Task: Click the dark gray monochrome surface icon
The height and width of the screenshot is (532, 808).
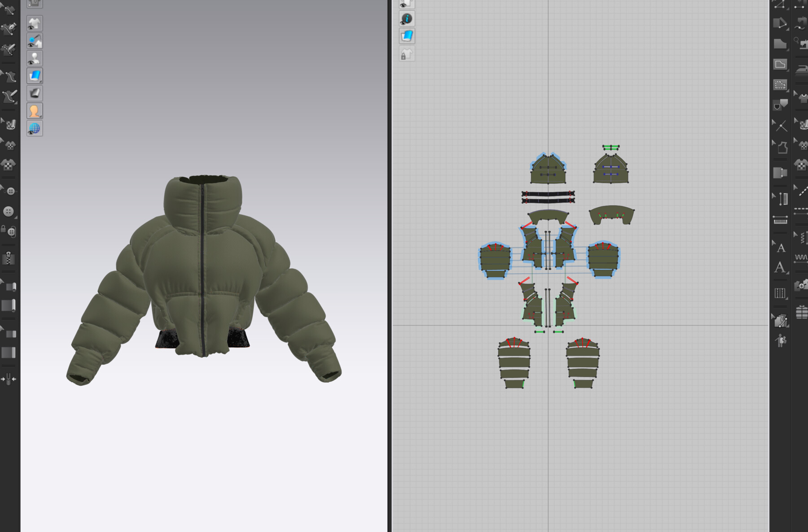Action: tap(34, 93)
